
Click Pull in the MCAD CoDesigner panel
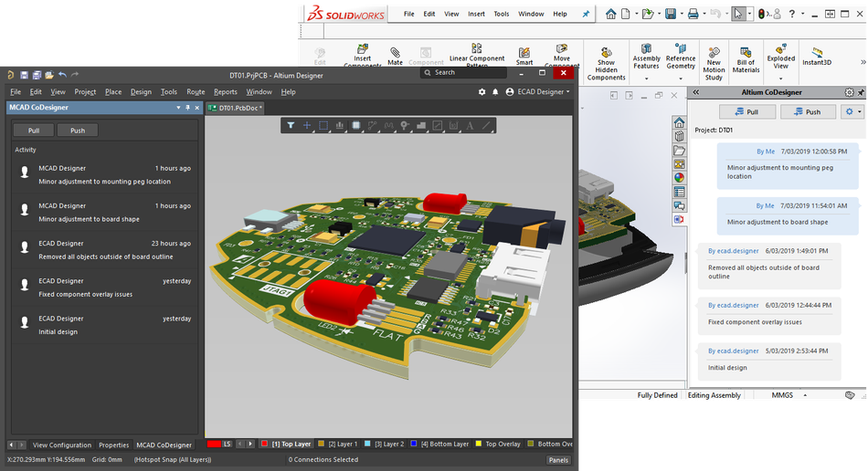click(34, 131)
